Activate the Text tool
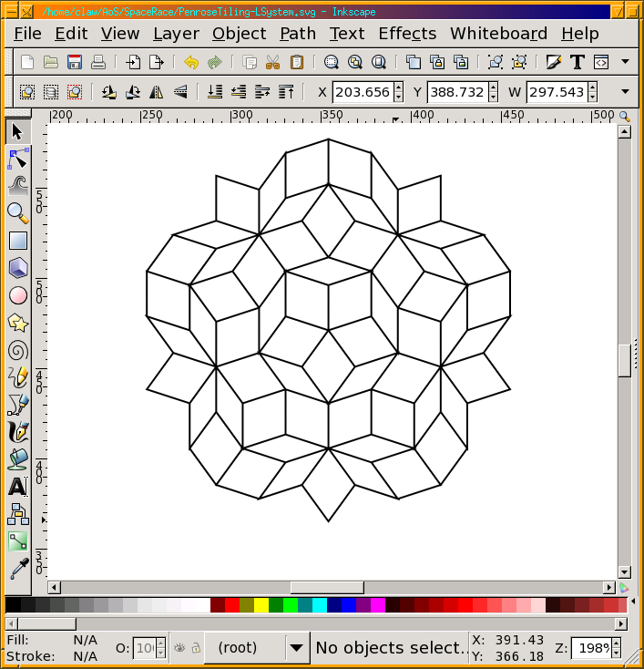Image resolution: width=644 pixels, height=669 pixels. [17, 487]
